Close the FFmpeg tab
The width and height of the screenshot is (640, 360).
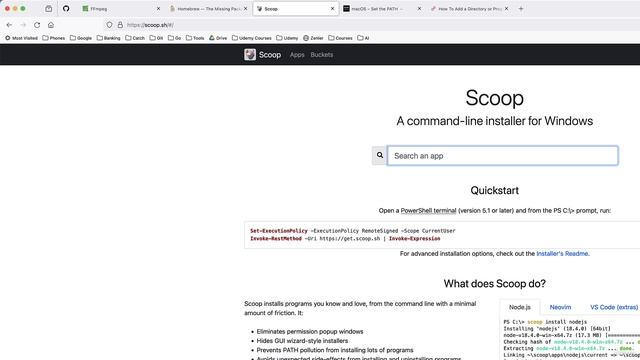click(158, 9)
